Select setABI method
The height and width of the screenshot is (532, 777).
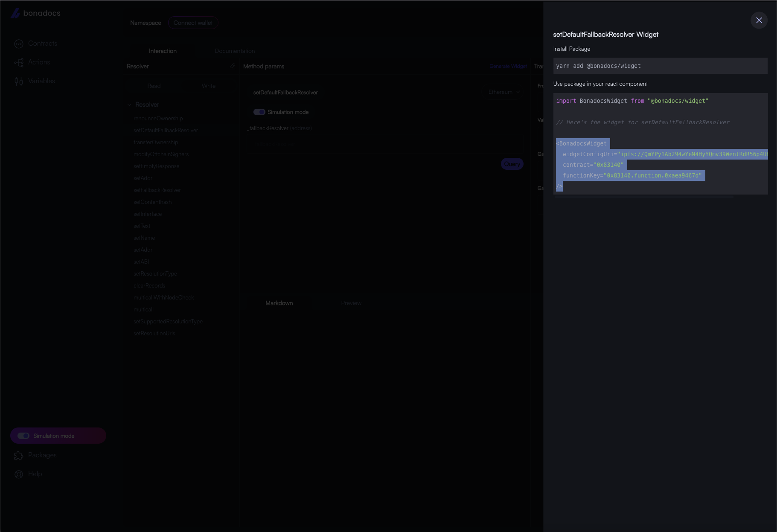(141, 262)
